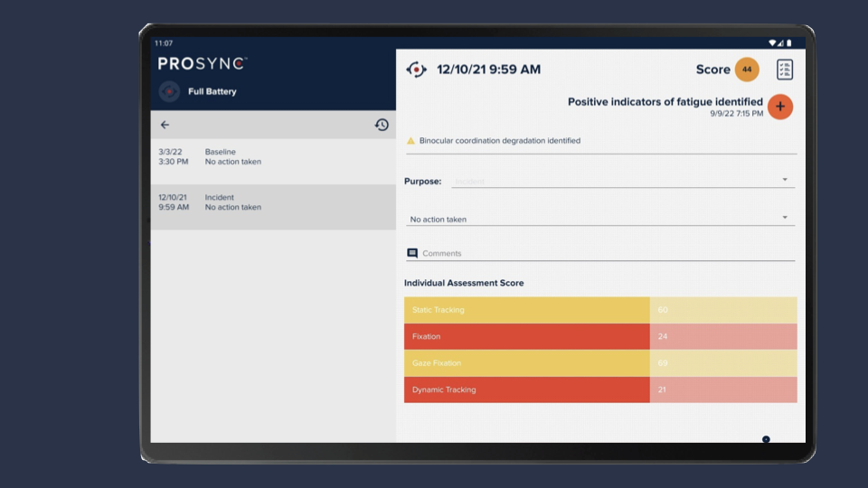Click Individual Assessment Score heading
This screenshot has height=488, width=868.
click(x=464, y=283)
